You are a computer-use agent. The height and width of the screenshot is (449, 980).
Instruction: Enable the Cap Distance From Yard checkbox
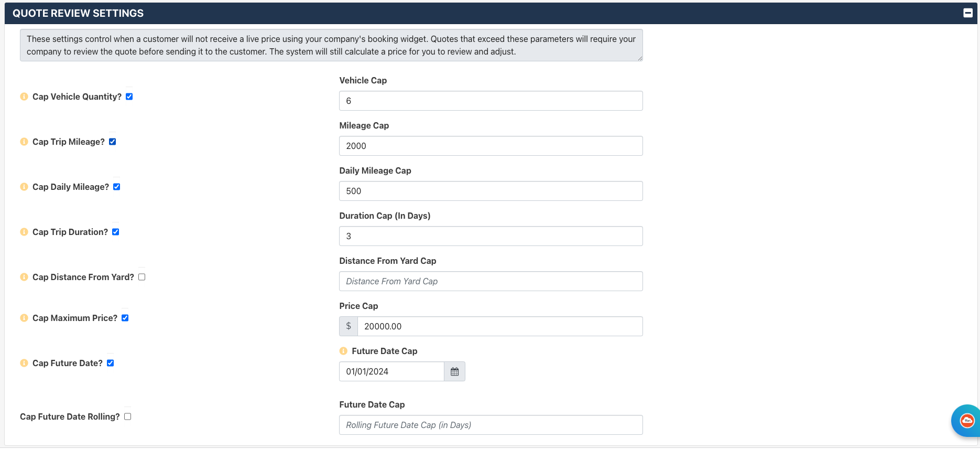[x=142, y=277]
